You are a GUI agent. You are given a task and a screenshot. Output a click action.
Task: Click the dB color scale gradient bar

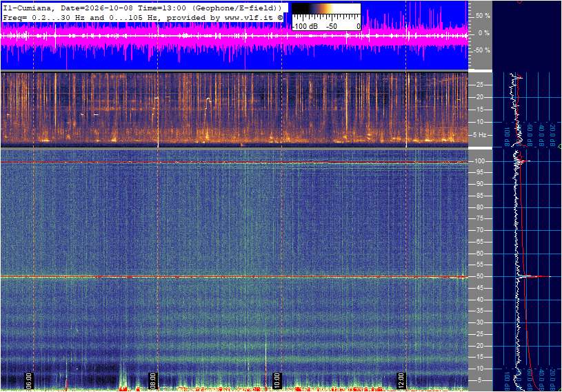(326, 9)
